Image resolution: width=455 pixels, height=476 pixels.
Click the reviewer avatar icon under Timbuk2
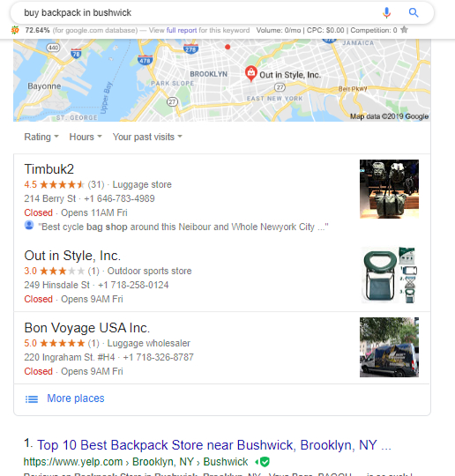29,226
